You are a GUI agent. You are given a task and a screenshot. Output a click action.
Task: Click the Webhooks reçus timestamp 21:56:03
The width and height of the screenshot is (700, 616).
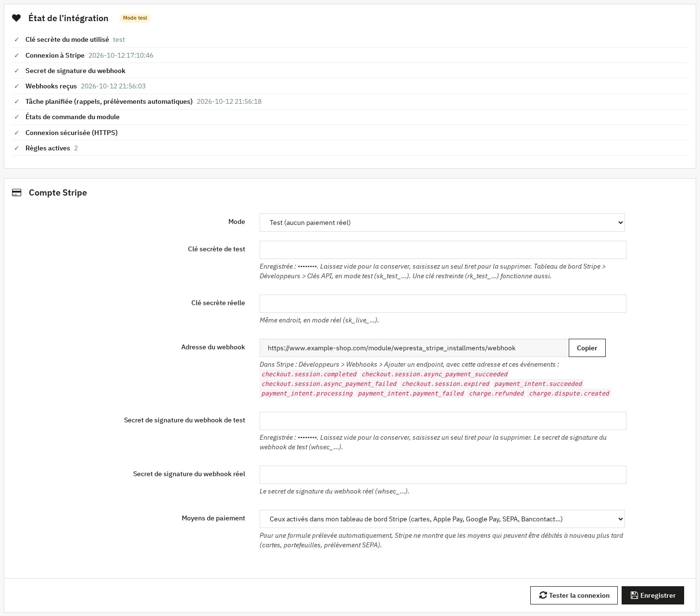click(x=113, y=86)
